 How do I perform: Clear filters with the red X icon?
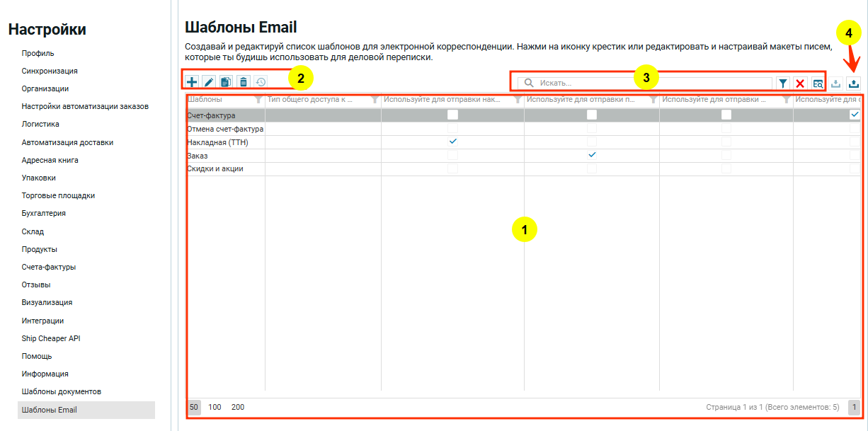pos(800,84)
